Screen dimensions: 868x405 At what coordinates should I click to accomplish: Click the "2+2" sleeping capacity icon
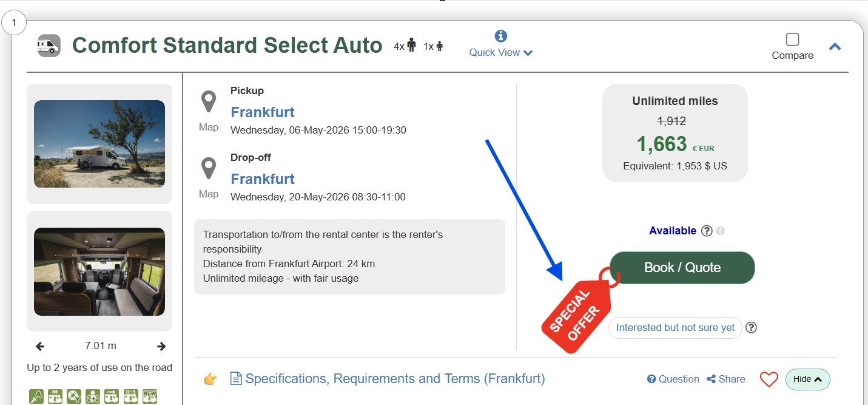point(92,396)
